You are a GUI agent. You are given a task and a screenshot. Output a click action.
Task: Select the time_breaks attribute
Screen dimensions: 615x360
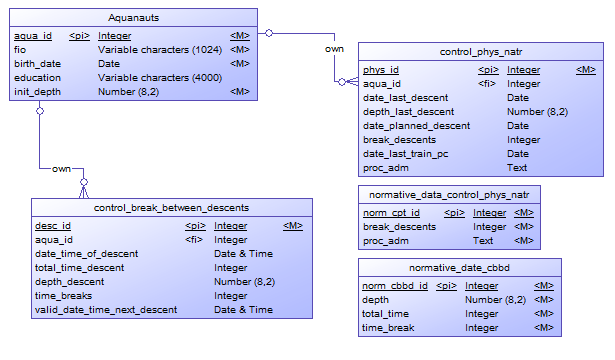(64, 296)
